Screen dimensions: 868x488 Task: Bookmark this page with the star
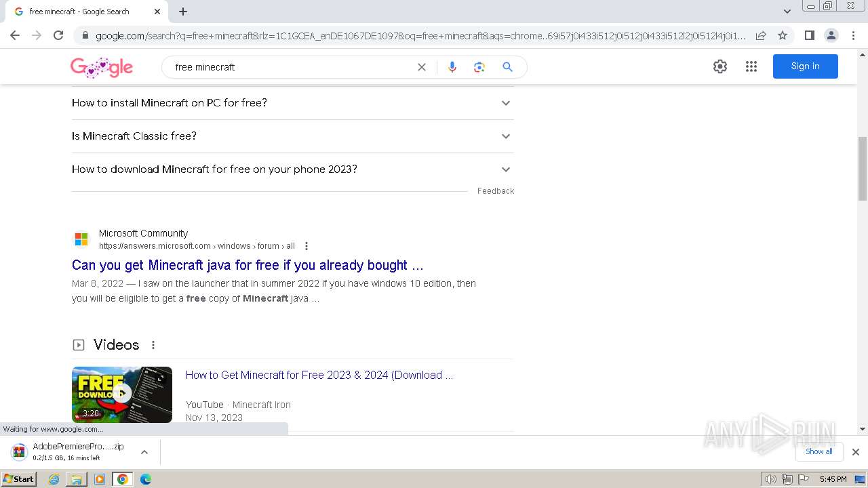pyautogui.click(x=783, y=35)
